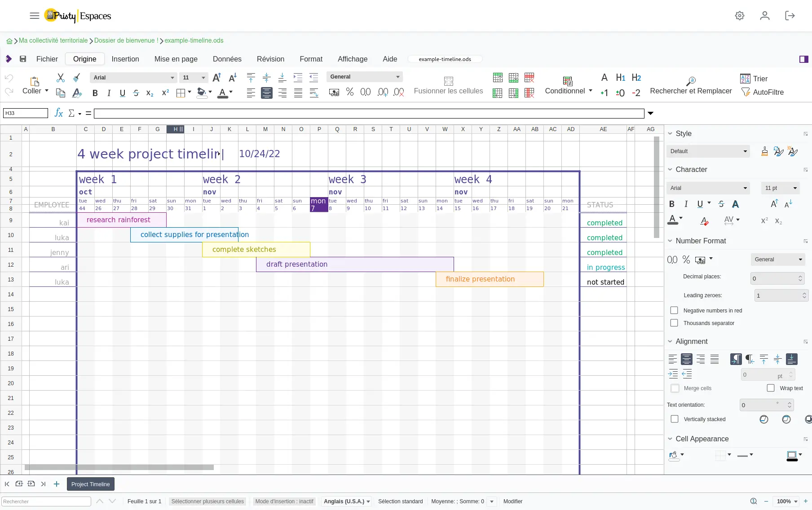
Task: Open the user account icon
Action: 765,16
